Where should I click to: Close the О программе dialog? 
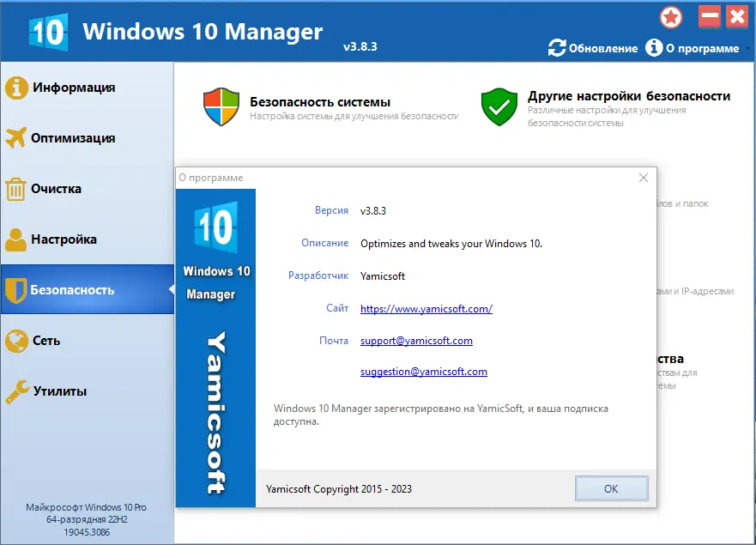[644, 178]
